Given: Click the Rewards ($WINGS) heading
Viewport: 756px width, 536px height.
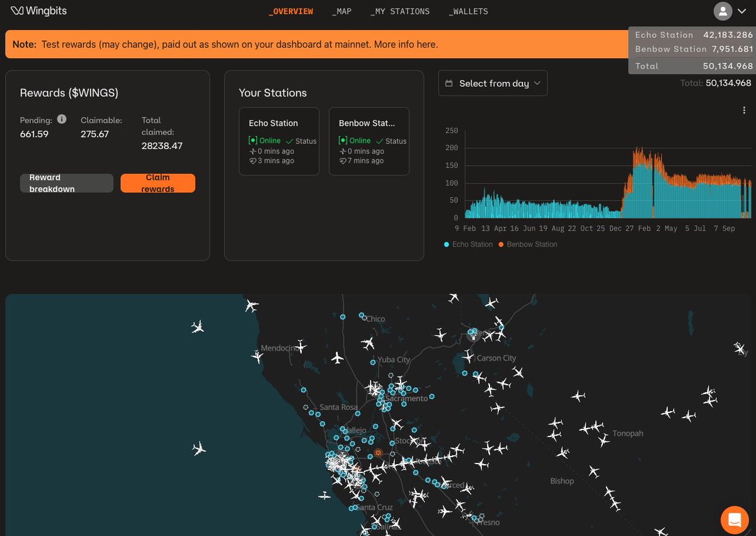Looking at the screenshot, I should pyautogui.click(x=69, y=93).
